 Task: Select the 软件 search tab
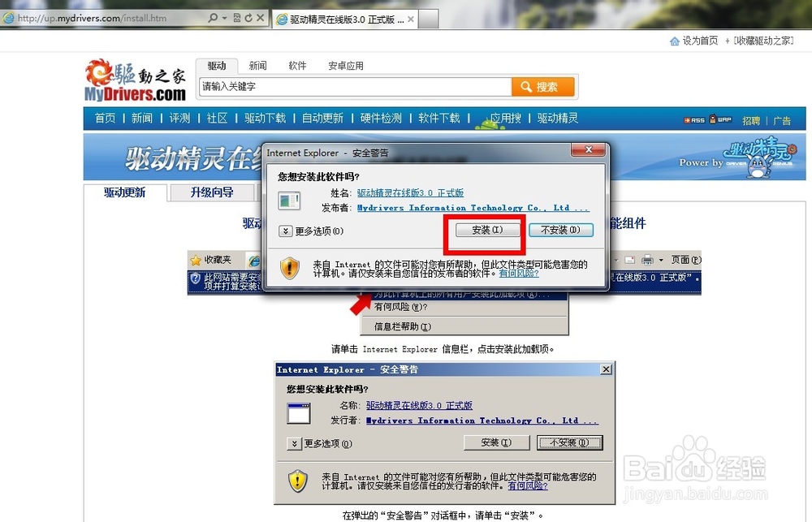coord(297,66)
